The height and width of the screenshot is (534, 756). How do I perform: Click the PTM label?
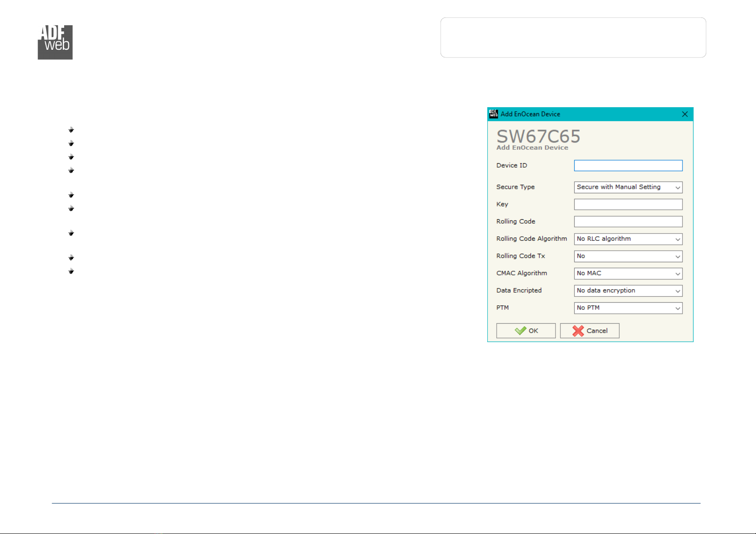(x=503, y=308)
